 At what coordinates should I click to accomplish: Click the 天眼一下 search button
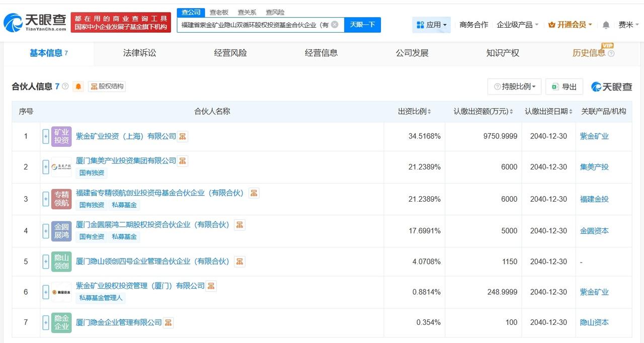[362, 25]
